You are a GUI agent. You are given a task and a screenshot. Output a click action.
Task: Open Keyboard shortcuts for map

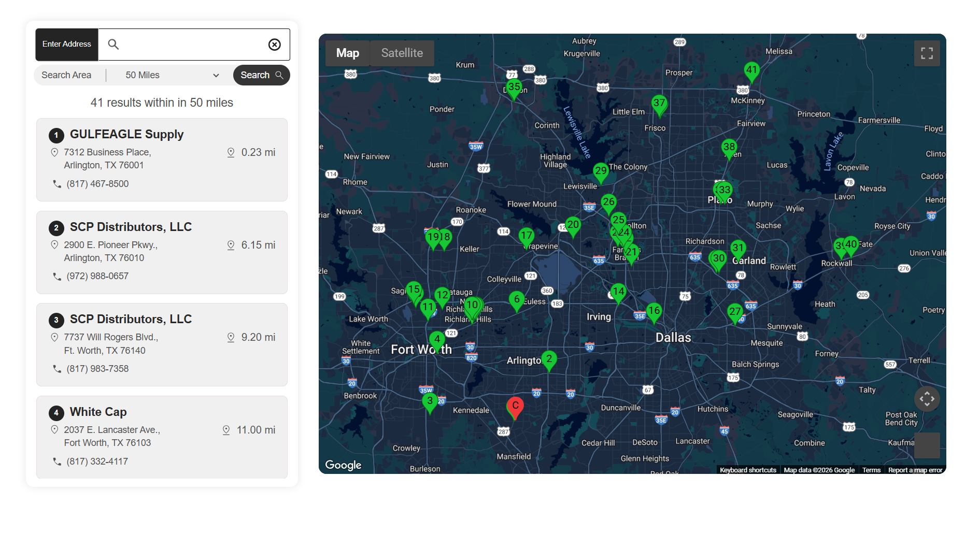[747, 470]
